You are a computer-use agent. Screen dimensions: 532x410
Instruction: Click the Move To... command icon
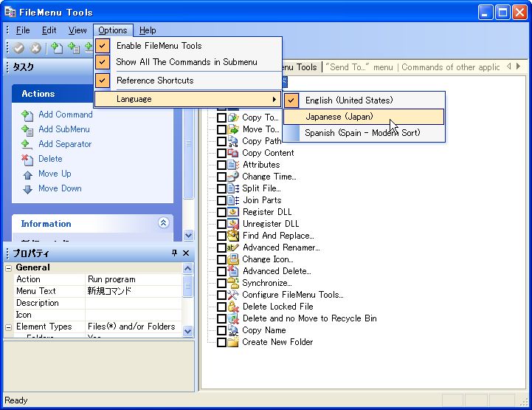(x=233, y=129)
